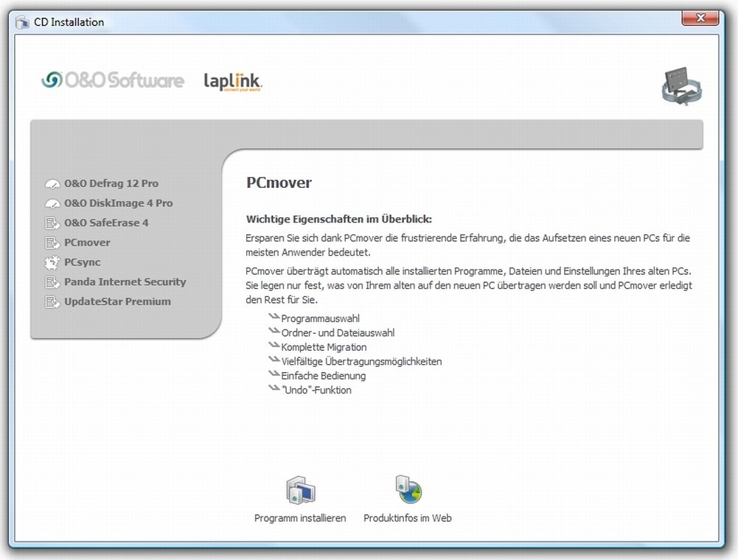The image size is (738, 560).
Task: Click the Laplink logo
Action: tap(233, 82)
